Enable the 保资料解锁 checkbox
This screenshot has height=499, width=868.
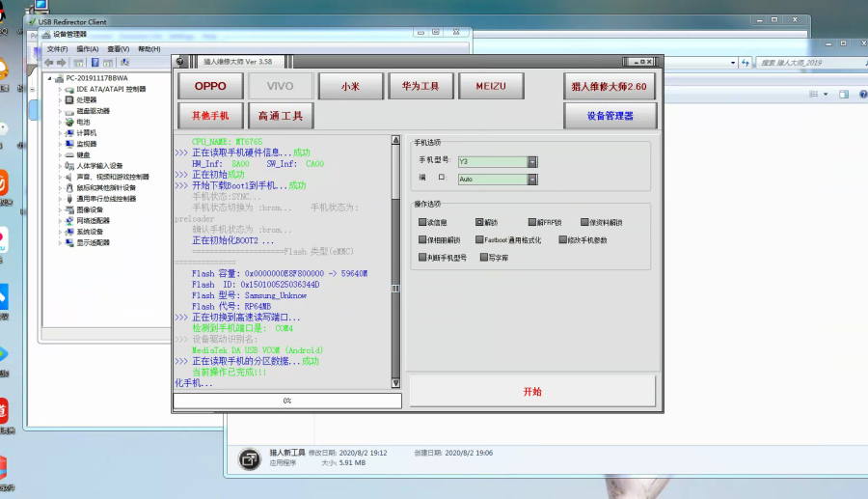[x=584, y=222]
